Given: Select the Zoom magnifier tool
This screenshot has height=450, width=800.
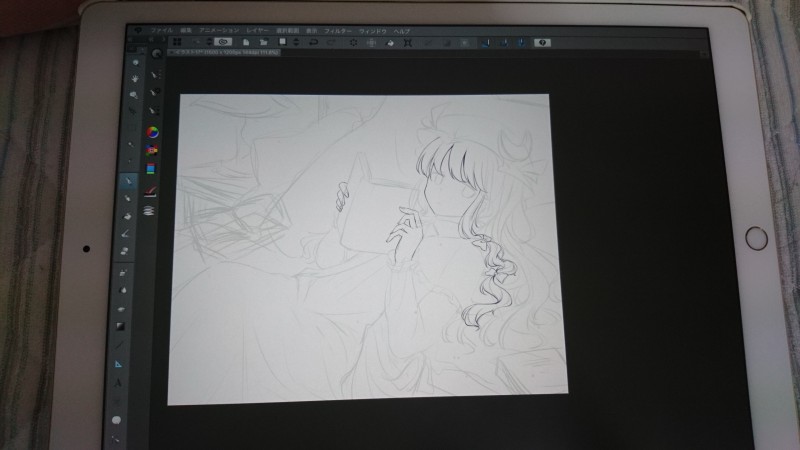Looking at the screenshot, I should point(135,63).
